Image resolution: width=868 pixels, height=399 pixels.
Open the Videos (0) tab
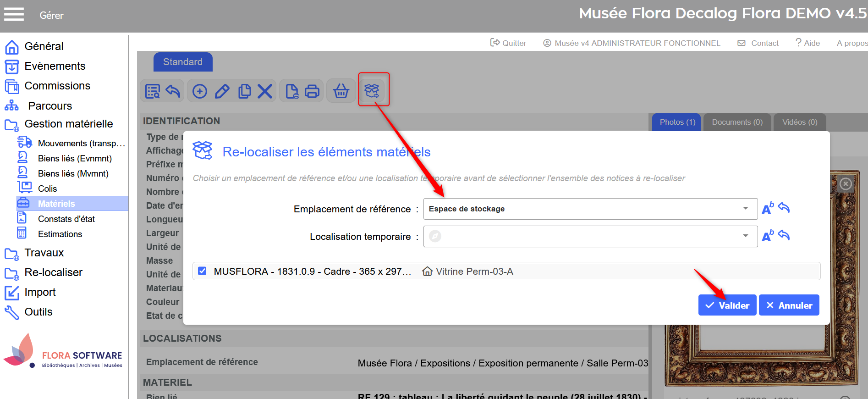[x=799, y=122]
